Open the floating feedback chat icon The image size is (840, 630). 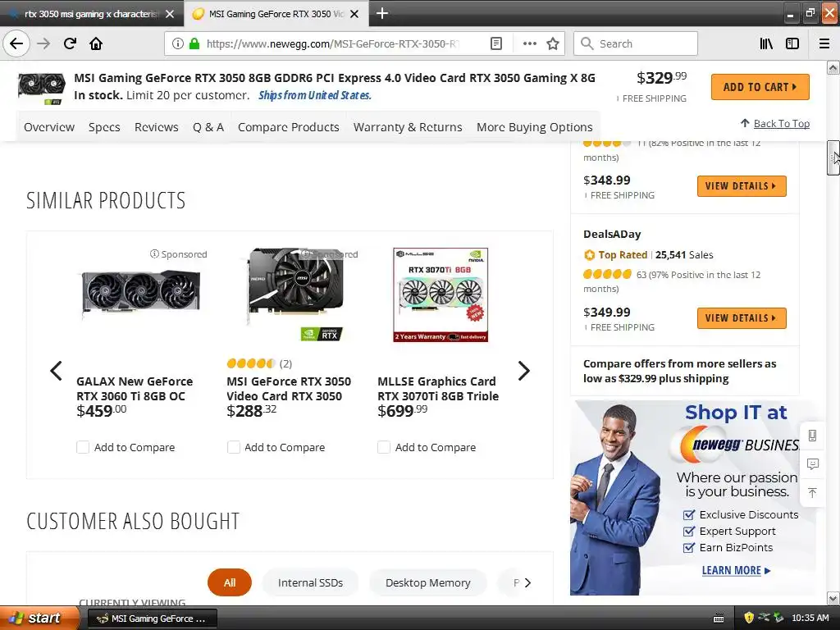point(812,464)
